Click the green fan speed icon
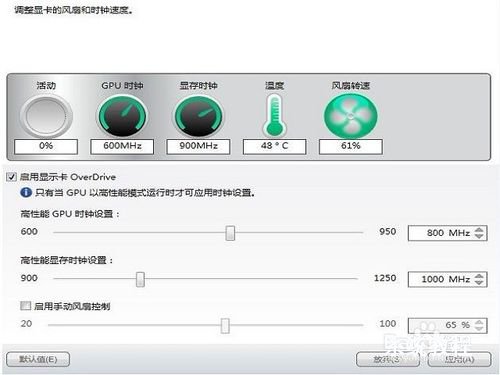The height and width of the screenshot is (375, 500). [351, 116]
